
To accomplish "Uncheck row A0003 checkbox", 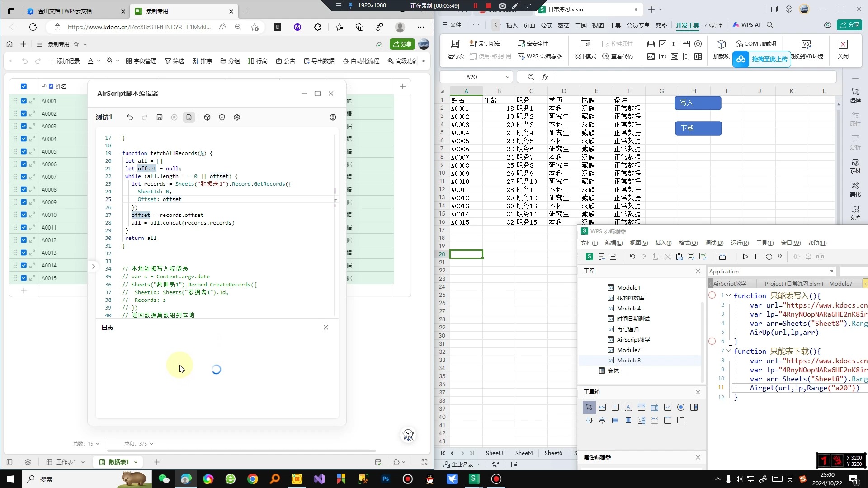I will pyautogui.click(x=24, y=126).
